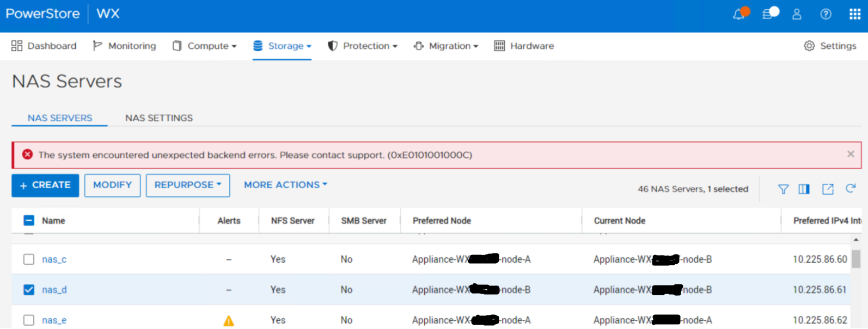The width and height of the screenshot is (868, 329).
Task: Open the apps grid launcher
Action: pos(854,15)
